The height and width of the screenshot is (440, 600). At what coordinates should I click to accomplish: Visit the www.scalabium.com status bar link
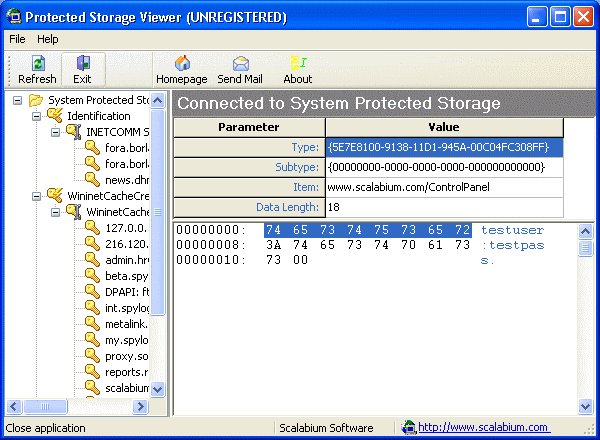coord(483,427)
